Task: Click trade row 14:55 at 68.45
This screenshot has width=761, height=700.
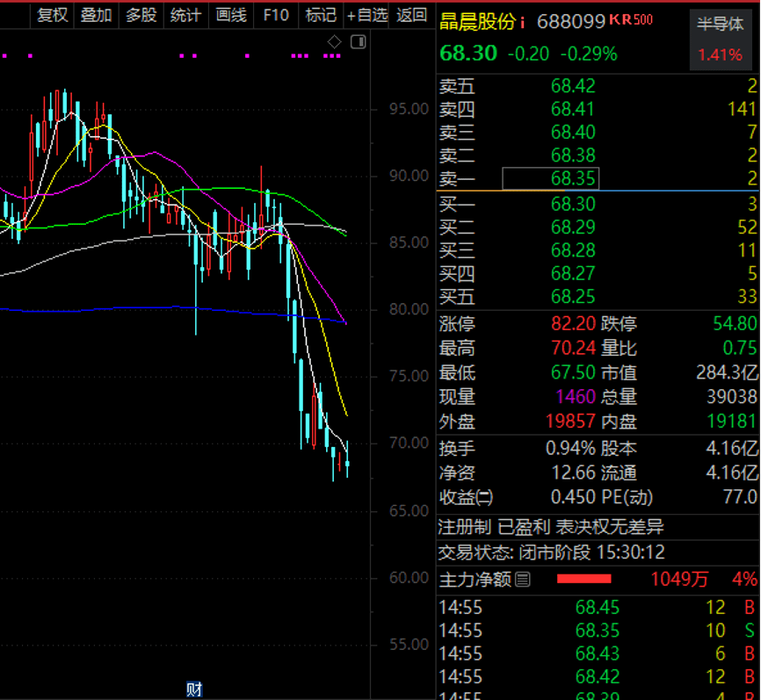Action: click(598, 608)
